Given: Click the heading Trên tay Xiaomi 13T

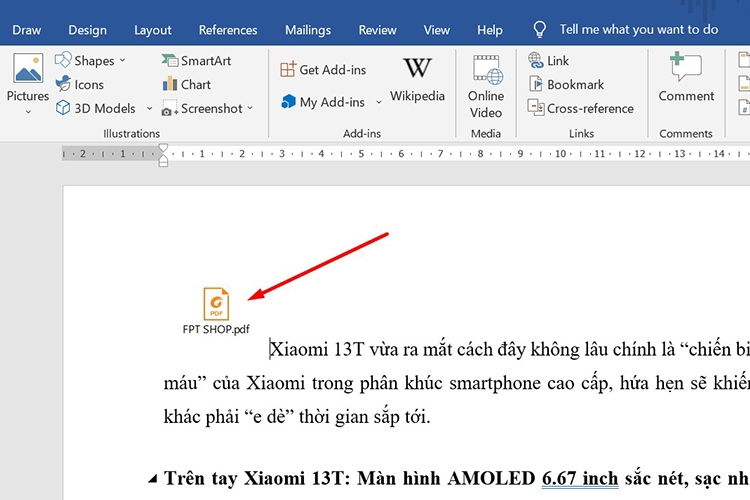Looking at the screenshot, I should (x=256, y=478).
